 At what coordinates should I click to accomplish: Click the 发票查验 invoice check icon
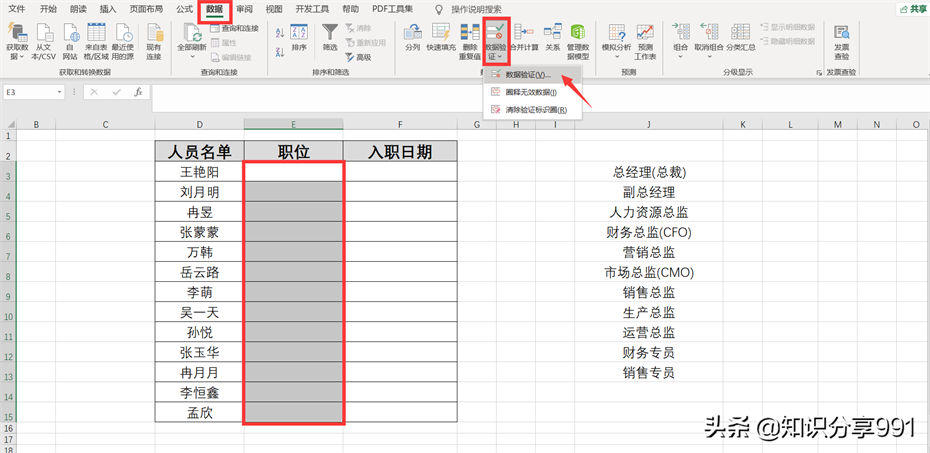[842, 34]
